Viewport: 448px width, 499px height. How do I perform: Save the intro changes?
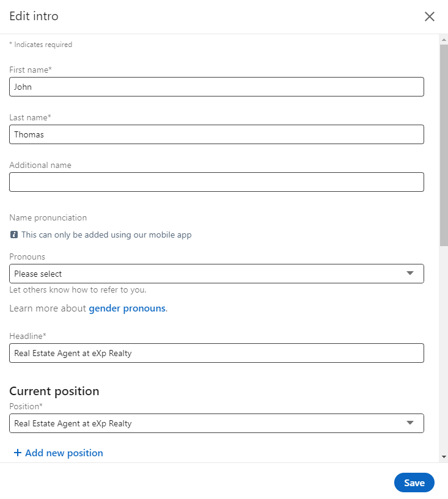click(414, 483)
